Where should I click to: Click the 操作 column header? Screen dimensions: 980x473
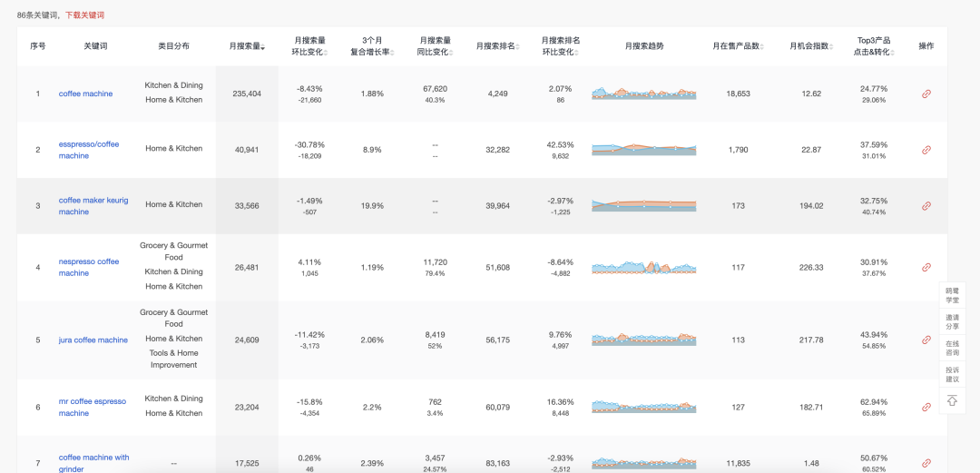coord(926,46)
